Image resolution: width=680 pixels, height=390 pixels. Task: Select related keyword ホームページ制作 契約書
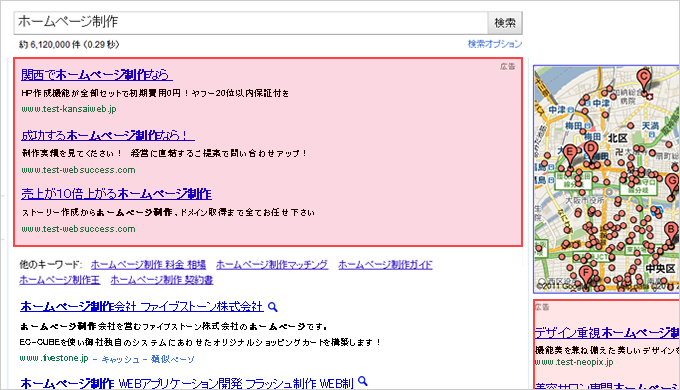(162, 280)
